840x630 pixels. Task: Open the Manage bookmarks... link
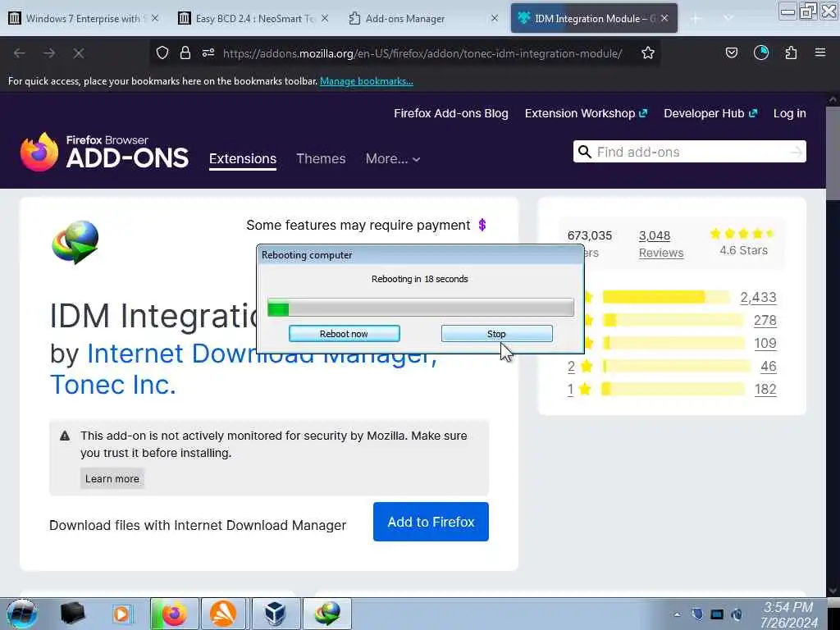pyautogui.click(x=367, y=81)
